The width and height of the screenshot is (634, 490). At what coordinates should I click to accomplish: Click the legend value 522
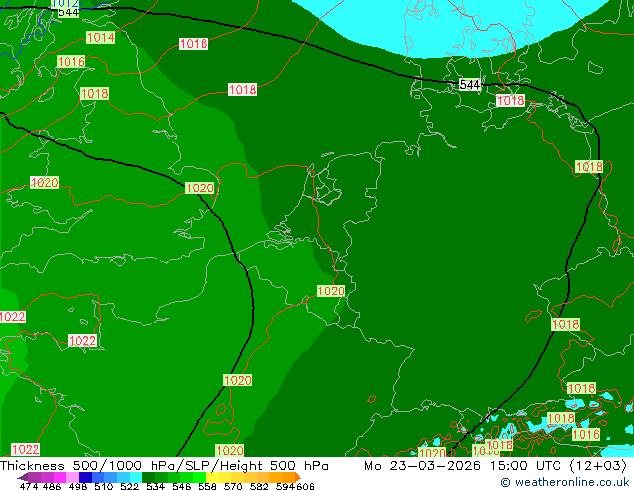[129, 486]
